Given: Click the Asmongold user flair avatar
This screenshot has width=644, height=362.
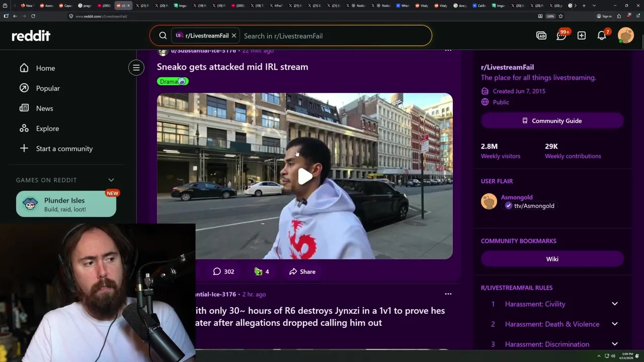Looking at the screenshot, I should (x=489, y=202).
